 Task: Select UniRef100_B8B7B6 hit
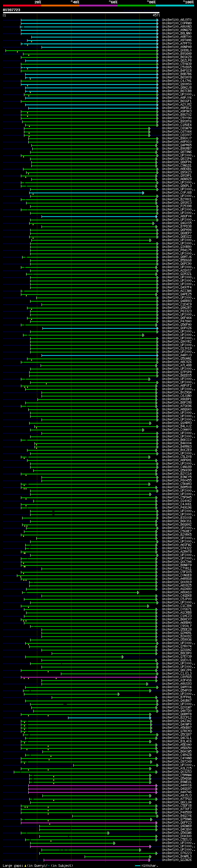(177, 74)
